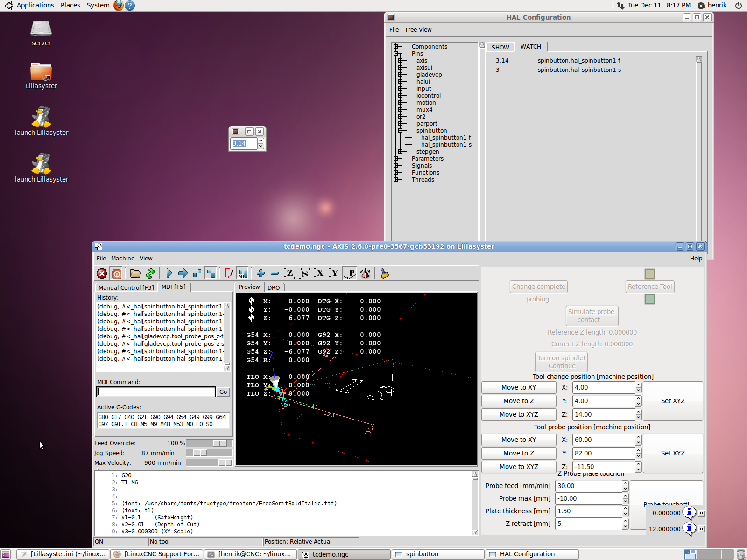This screenshot has height=560, width=747.
Task: Toggle block delete in AXIS toolbar
Action: 228,273
